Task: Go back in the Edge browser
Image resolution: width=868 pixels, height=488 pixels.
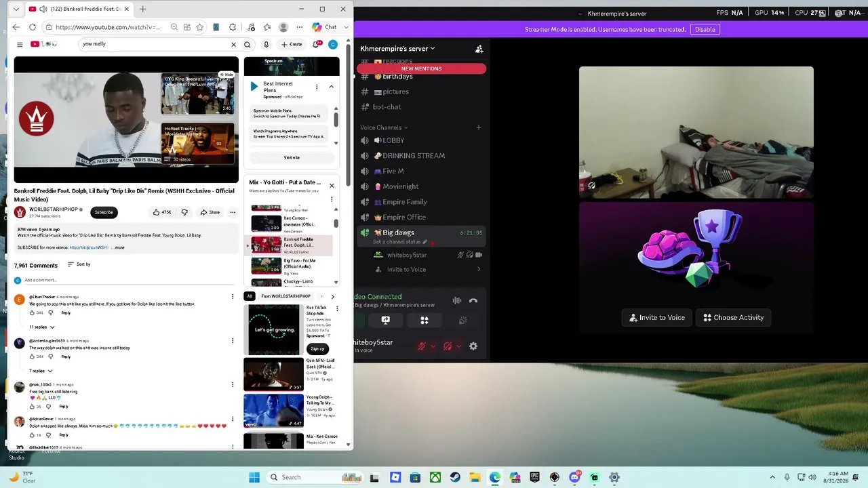Action: point(16,27)
